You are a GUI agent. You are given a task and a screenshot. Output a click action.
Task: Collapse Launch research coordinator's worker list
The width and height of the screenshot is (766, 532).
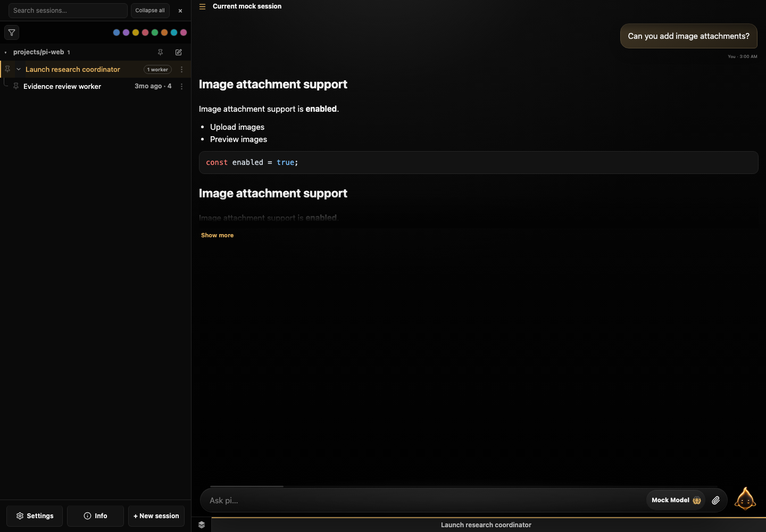coord(19,69)
